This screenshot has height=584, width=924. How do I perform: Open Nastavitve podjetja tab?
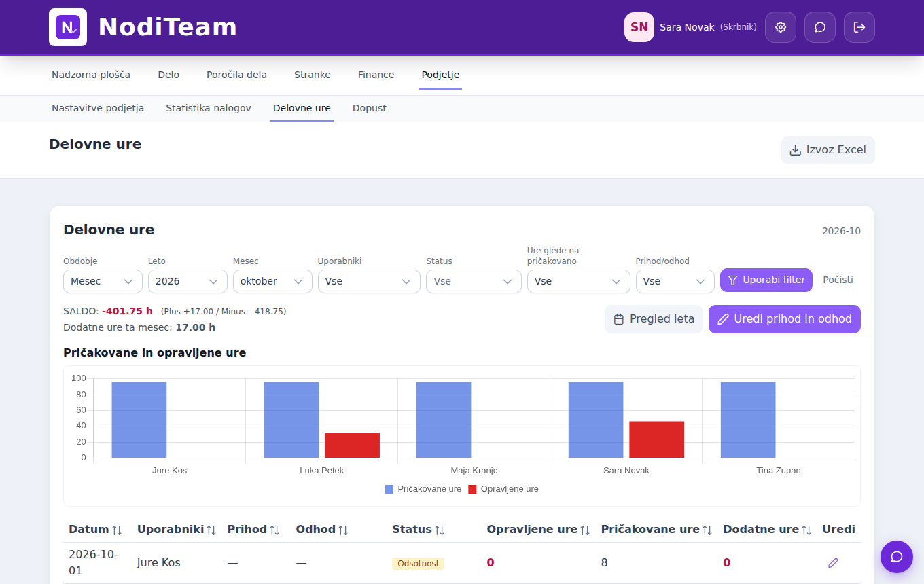(x=98, y=108)
